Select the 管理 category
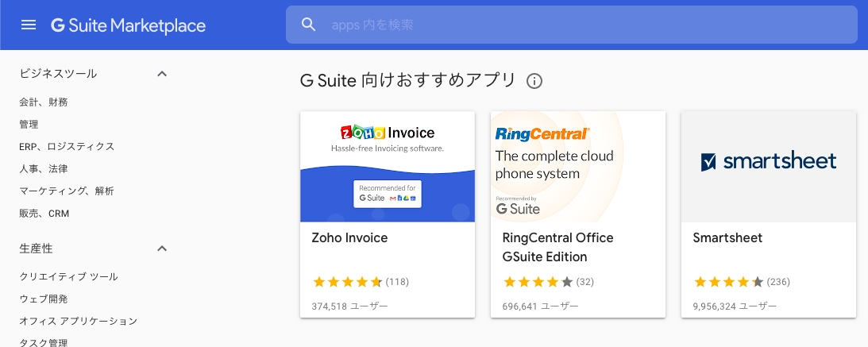This screenshot has height=347, width=868. 29,125
